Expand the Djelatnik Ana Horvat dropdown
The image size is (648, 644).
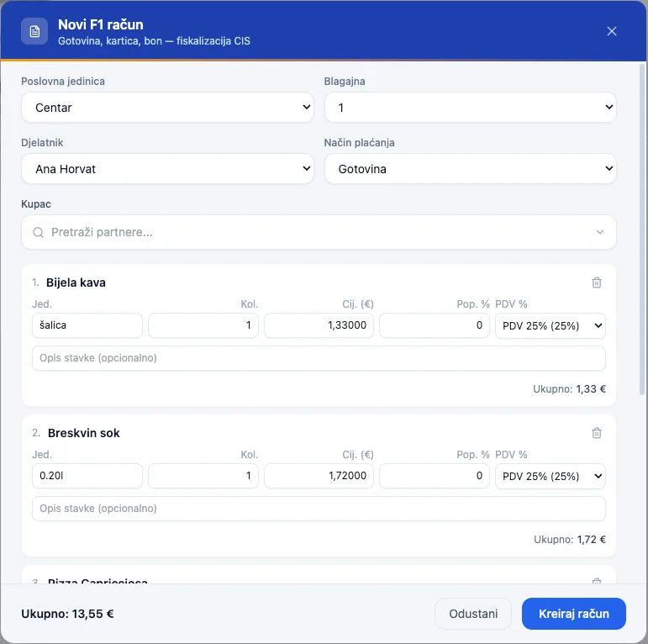coord(167,169)
